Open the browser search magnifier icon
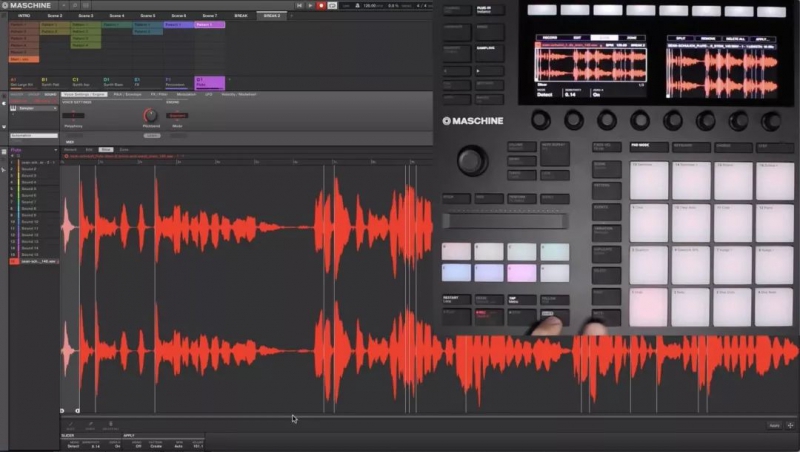Viewport: 800px width, 452px height. 74,6
